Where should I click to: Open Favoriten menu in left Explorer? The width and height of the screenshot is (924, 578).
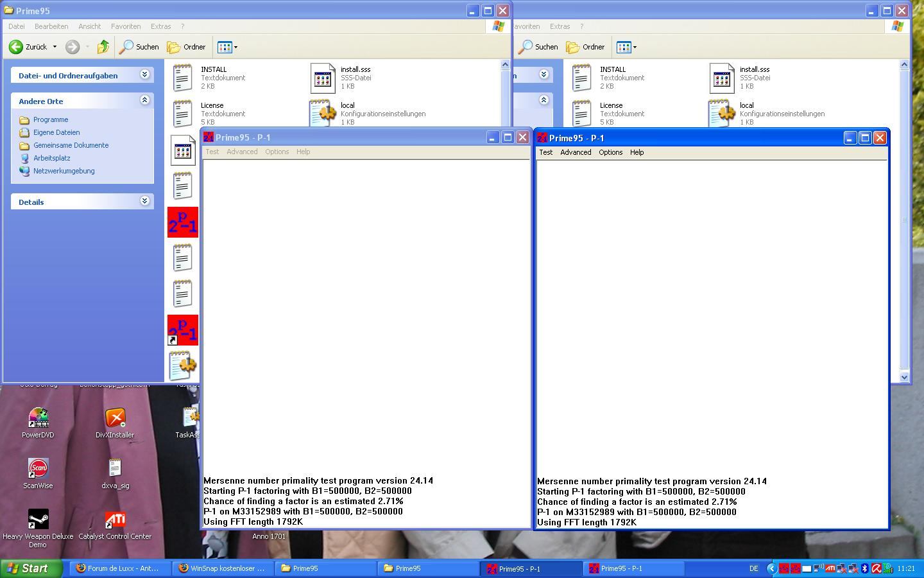coord(126,26)
